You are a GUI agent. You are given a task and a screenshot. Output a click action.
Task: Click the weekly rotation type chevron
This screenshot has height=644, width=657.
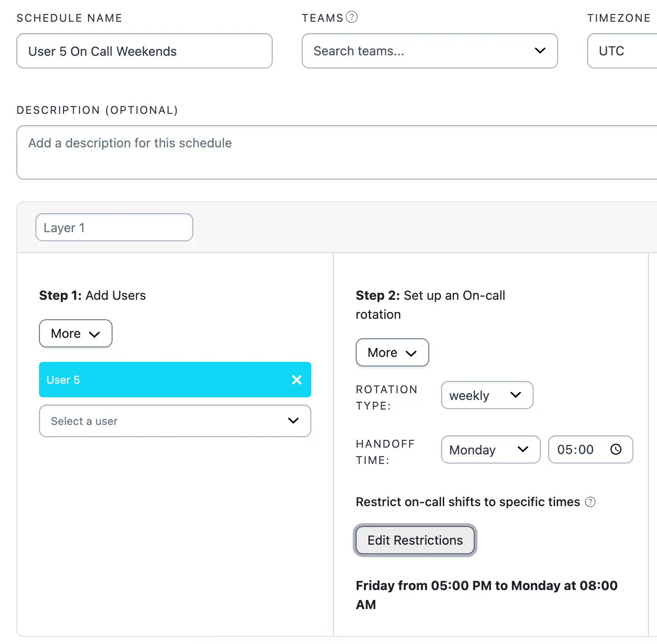point(515,395)
